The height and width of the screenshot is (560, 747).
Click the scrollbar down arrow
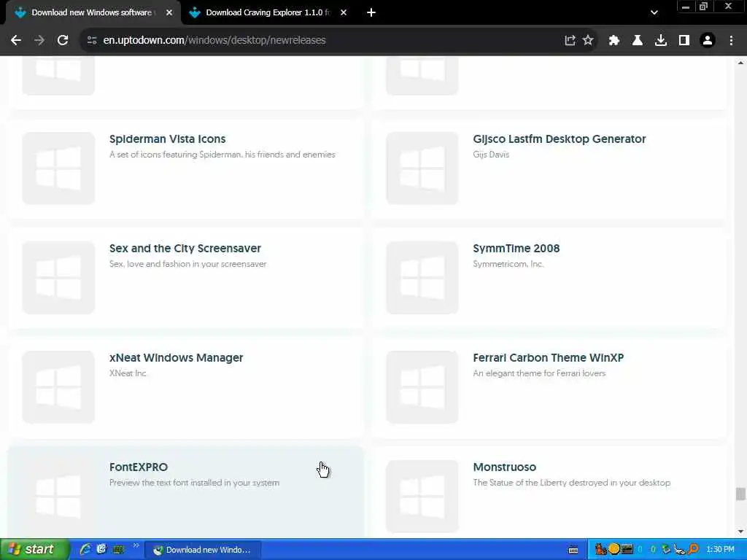tap(740, 532)
